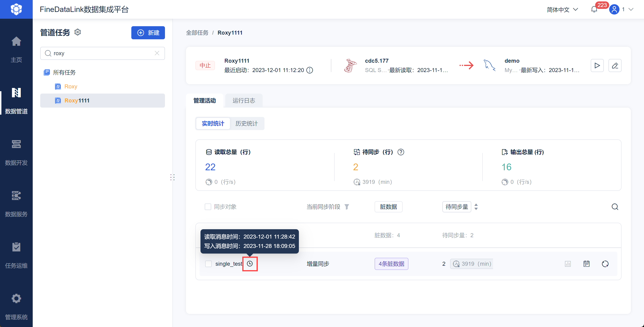Switch to the run log tab
This screenshot has height=327, width=644.
point(243,101)
